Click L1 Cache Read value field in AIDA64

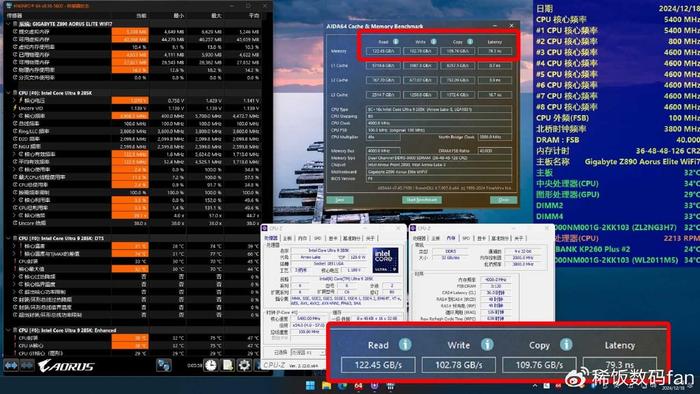(383, 66)
